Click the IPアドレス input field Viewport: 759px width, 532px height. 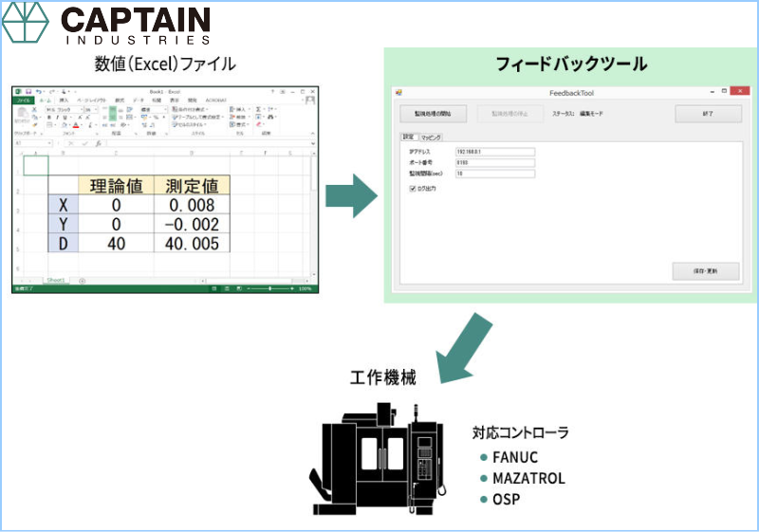pos(495,152)
